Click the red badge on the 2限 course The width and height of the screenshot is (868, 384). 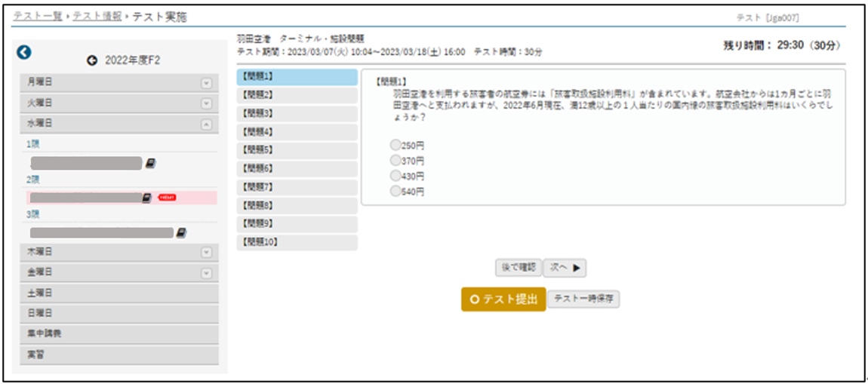(167, 198)
